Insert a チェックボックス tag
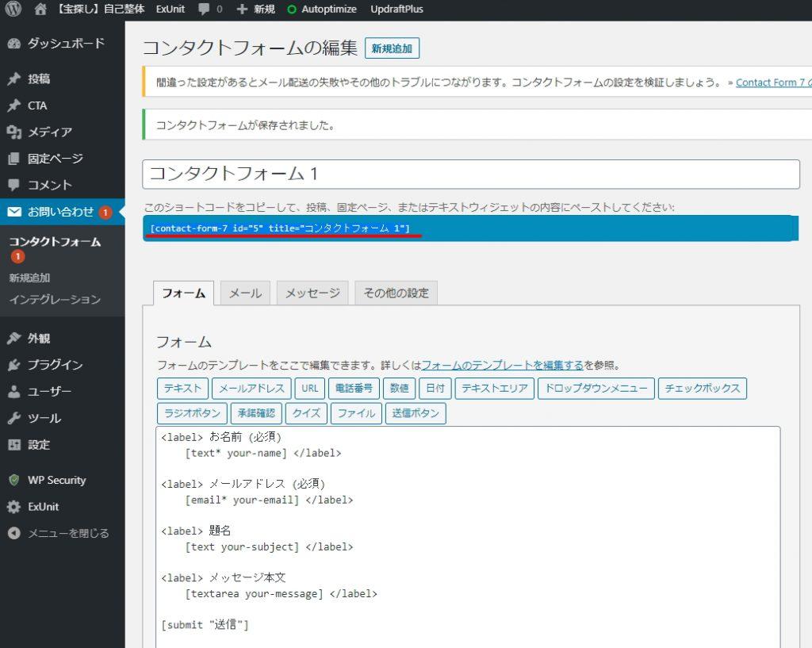Image resolution: width=812 pixels, height=648 pixels. [703, 389]
